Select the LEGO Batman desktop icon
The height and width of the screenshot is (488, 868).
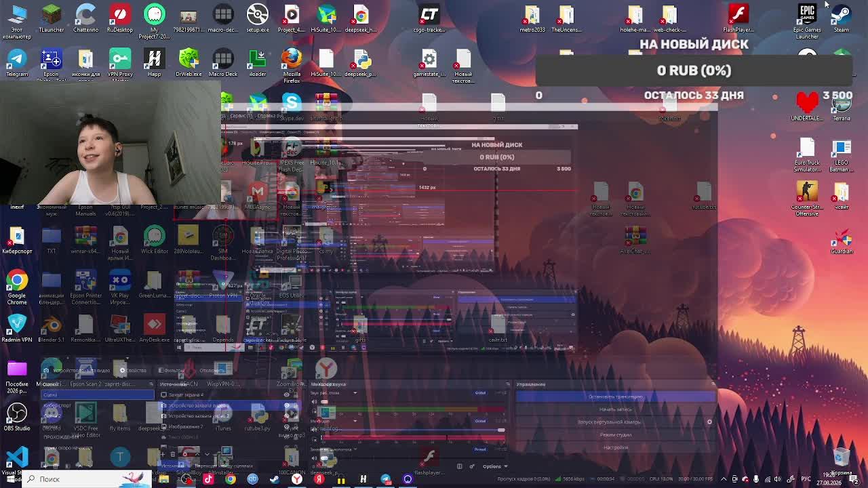[x=842, y=155]
